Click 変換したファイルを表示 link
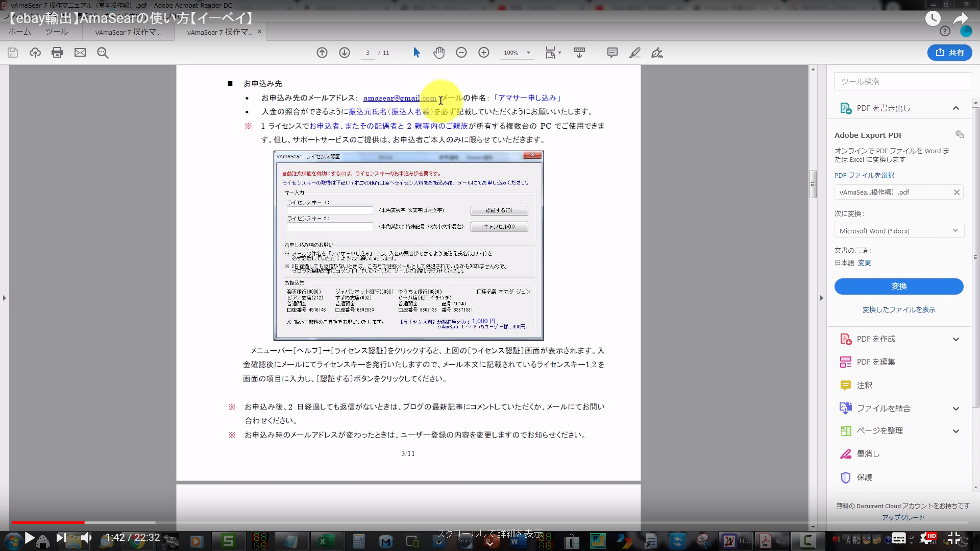980x551 pixels. coord(899,309)
